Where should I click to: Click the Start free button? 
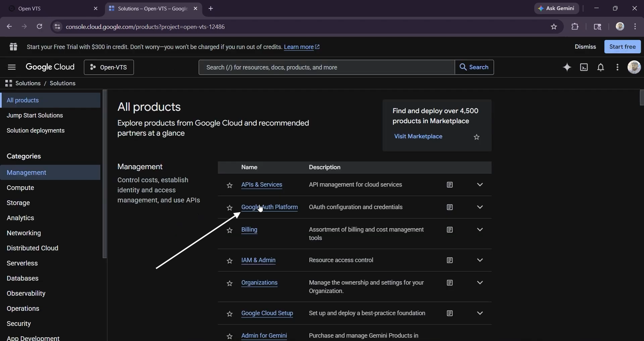pos(623,47)
